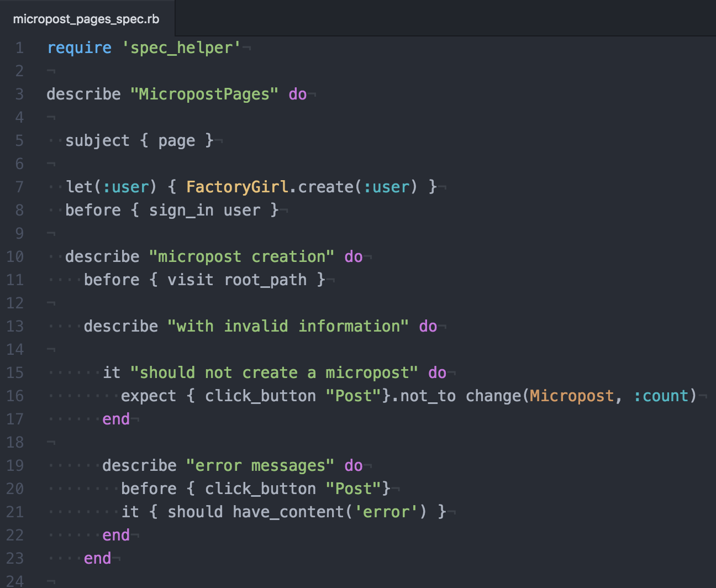The image size is (716, 588).
Task: Click the "MicropostPages" string on line 3
Action: tap(204, 95)
